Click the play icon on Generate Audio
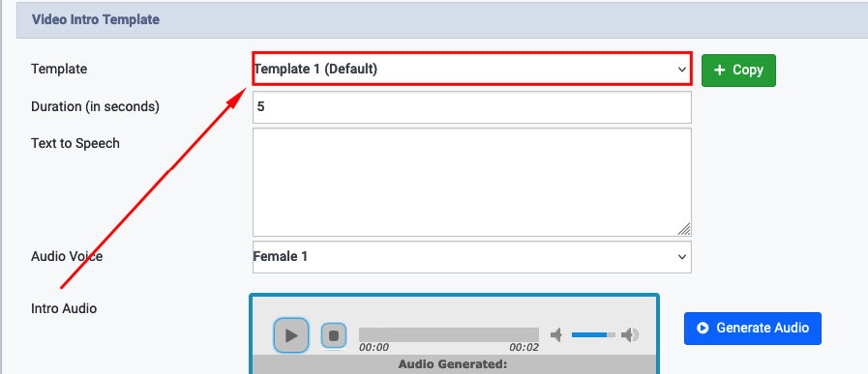This screenshot has width=868, height=374. [x=703, y=328]
